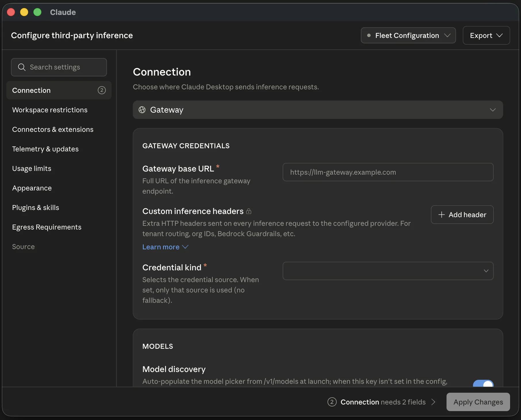Click the circled 2 icon in footer
This screenshot has height=420, width=521.
(x=332, y=402)
